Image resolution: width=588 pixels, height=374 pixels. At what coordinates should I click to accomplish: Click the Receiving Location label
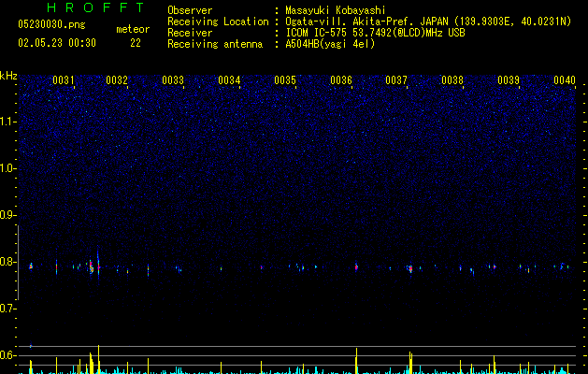218,22
